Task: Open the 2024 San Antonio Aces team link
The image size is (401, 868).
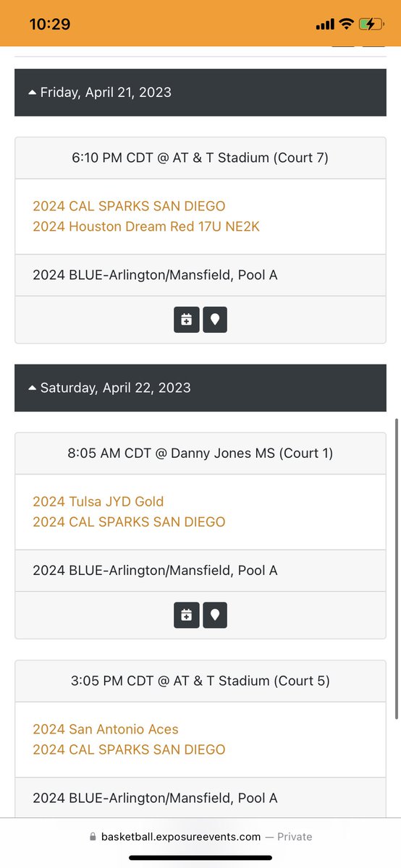Action: point(106,729)
